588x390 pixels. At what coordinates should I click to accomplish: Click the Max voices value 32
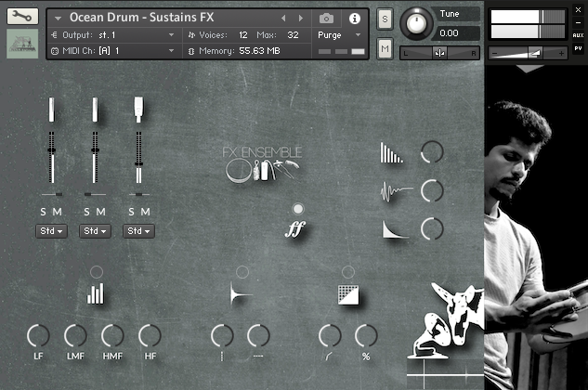click(x=293, y=35)
